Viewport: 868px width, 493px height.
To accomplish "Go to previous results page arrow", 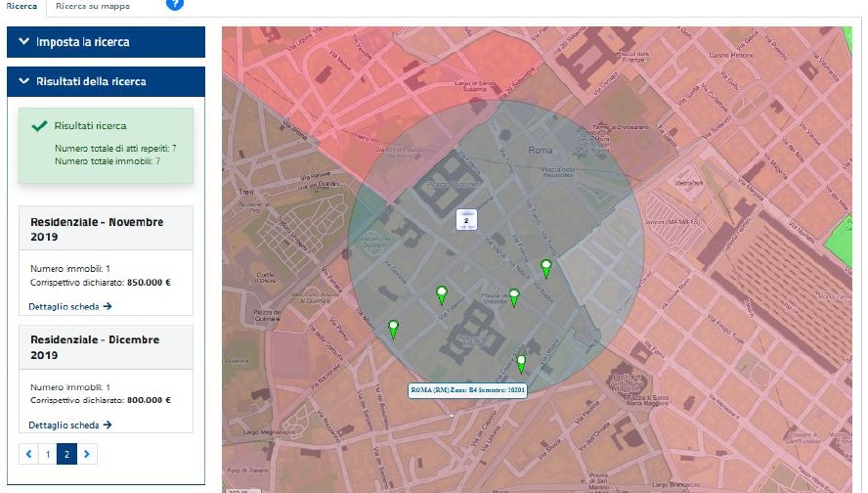I will (28, 454).
